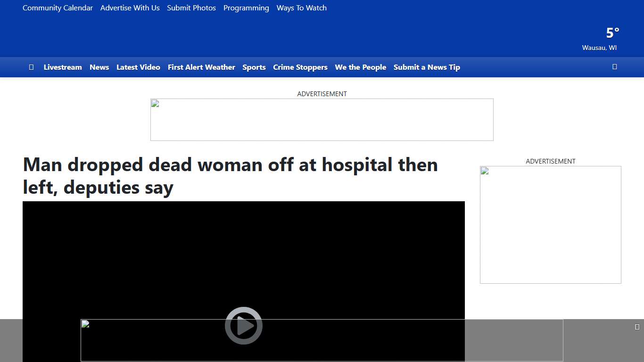Image resolution: width=644 pixels, height=362 pixels.
Task: Open We the People section
Action: click(360, 67)
